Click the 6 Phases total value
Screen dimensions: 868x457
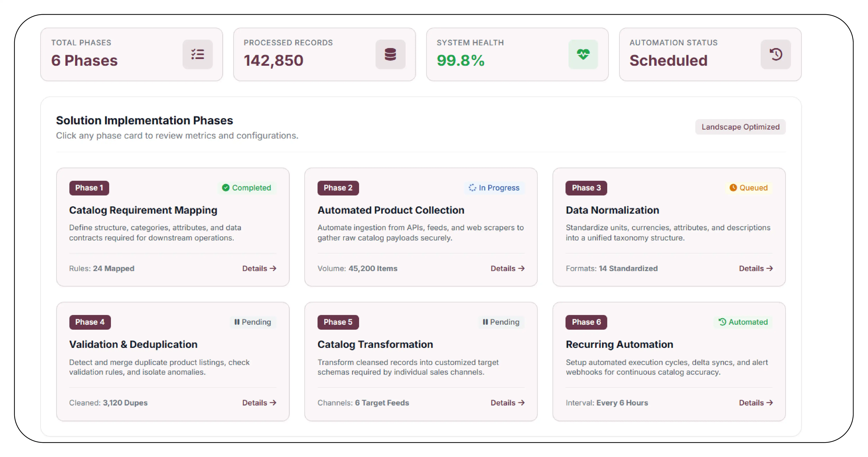point(84,61)
